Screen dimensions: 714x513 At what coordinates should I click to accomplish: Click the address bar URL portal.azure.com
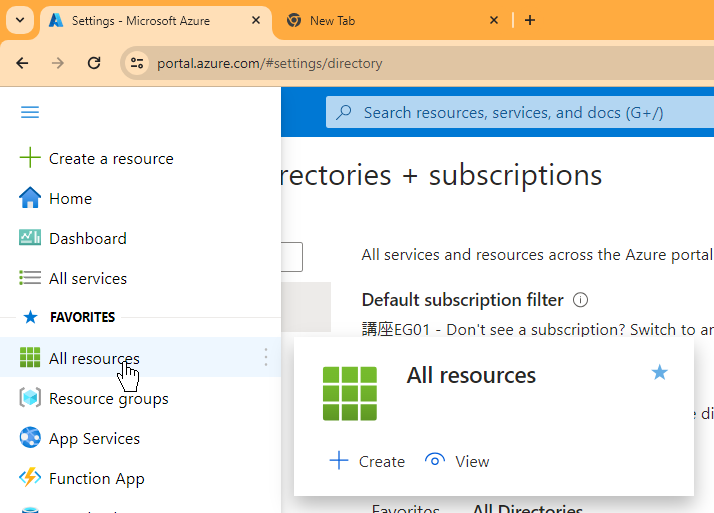click(270, 63)
